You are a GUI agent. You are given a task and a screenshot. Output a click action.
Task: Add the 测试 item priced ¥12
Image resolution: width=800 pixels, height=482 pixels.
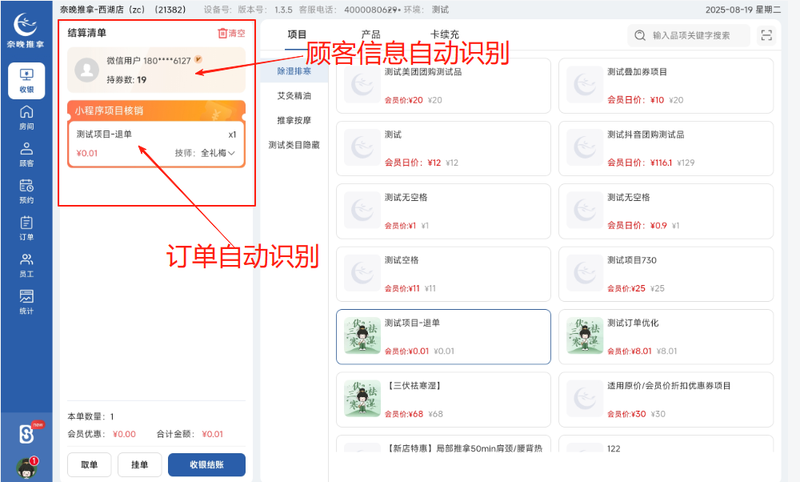pyautogui.click(x=443, y=148)
